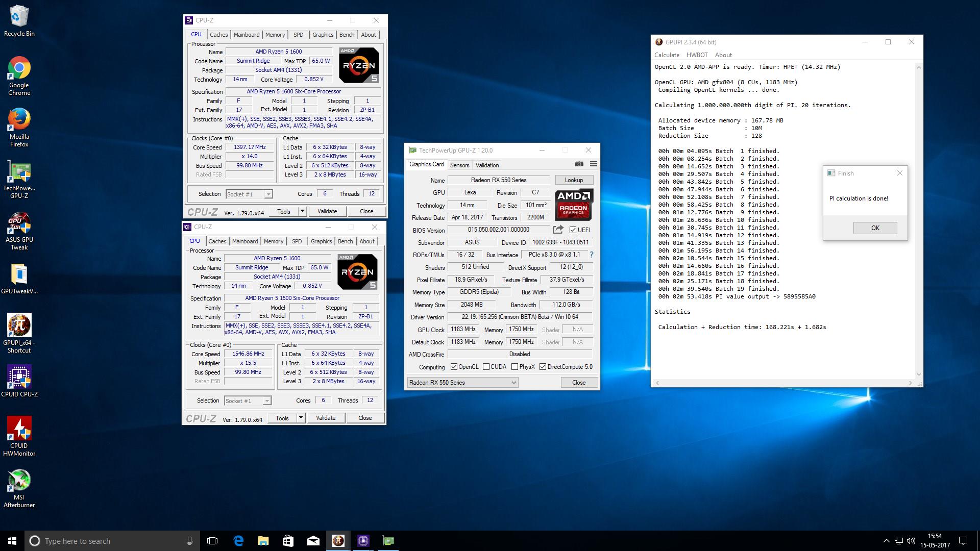This screenshot has width=980, height=551.
Task: Select the GPUTweakV zip file icon
Action: click(19, 279)
